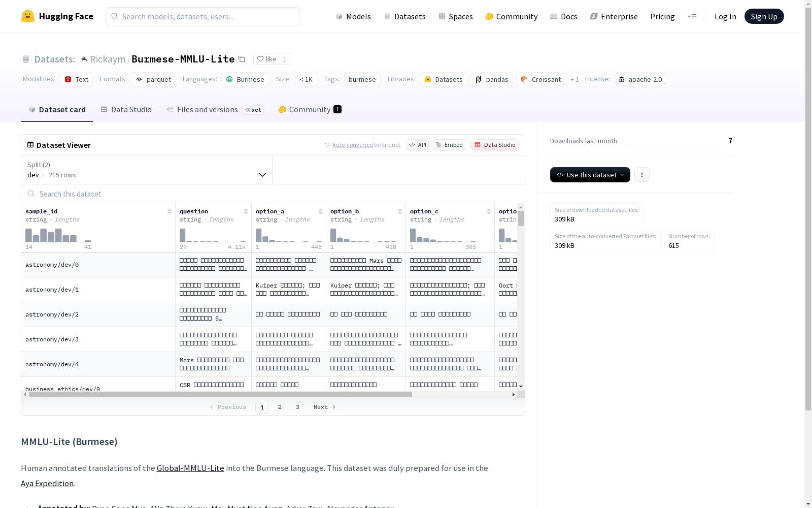Image resolution: width=812 pixels, height=508 pixels.
Task: Click the current page 1 button
Action: 262,407
